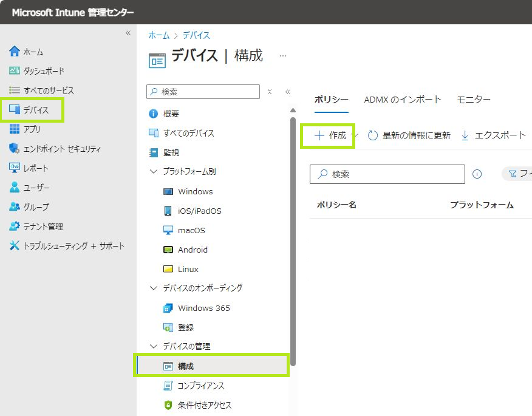The image size is (532, 416).
Task: Select the iOS/iPadOS tablet icon
Action: [x=168, y=211]
